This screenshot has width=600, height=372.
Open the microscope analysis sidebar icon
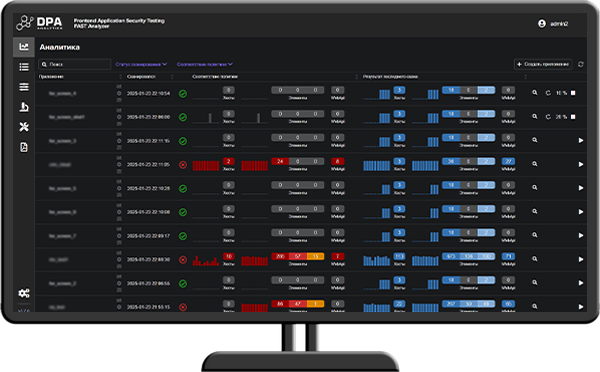click(x=24, y=107)
